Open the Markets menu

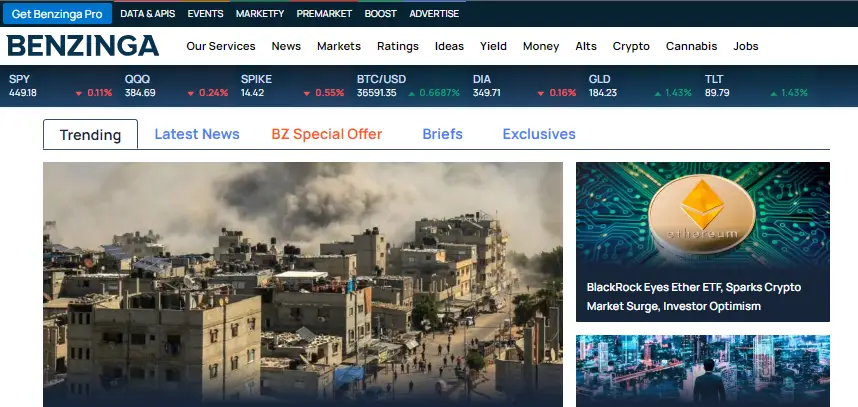click(x=339, y=46)
